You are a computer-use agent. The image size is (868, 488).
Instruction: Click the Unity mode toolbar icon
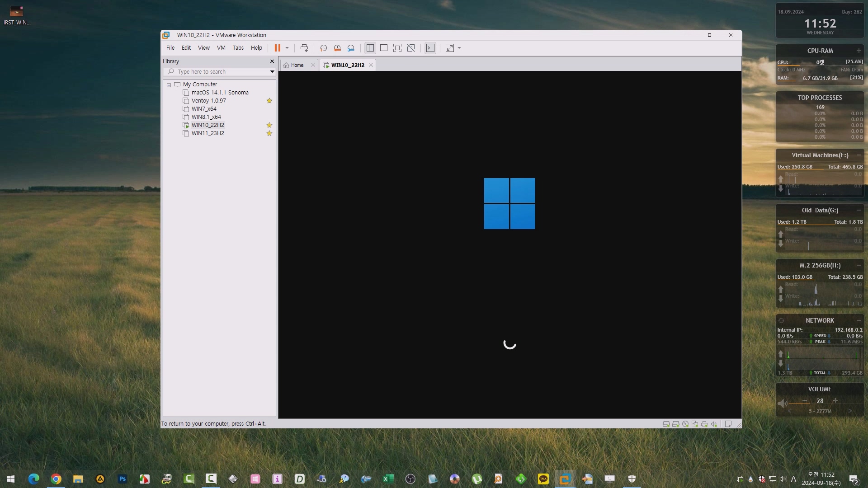(411, 48)
